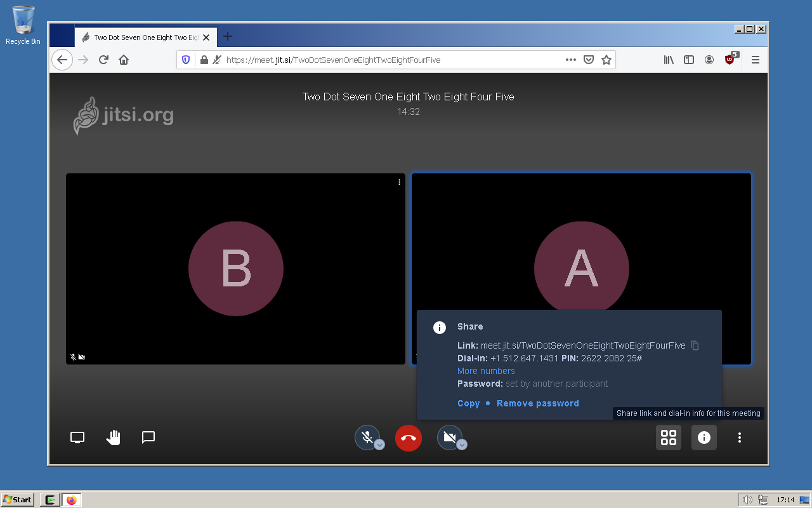
Task: Raise your hand with the hand icon
Action: 113,438
